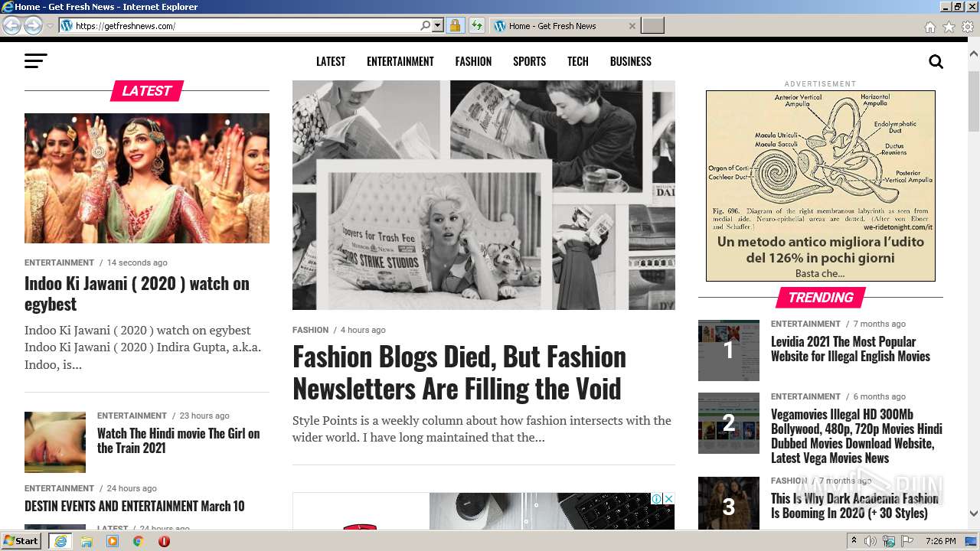Click The Girl on the Train thumbnail
This screenshot has height=551, width=980.
coord(55,442)
